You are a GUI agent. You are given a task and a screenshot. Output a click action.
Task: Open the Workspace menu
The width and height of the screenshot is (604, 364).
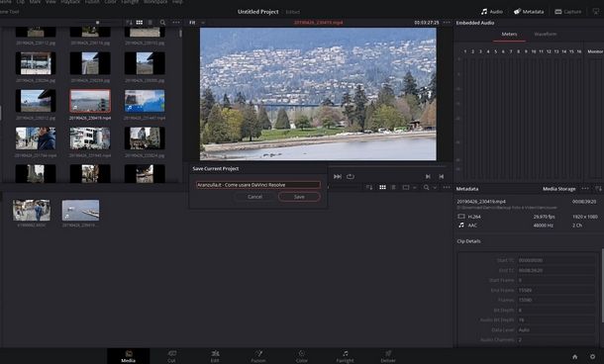point(155,2)
